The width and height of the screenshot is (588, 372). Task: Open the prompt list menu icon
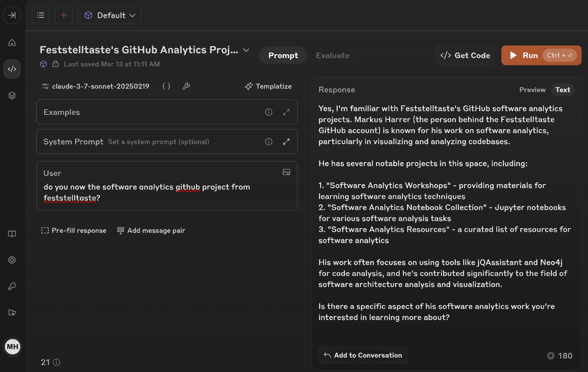(x=41, y=15)
